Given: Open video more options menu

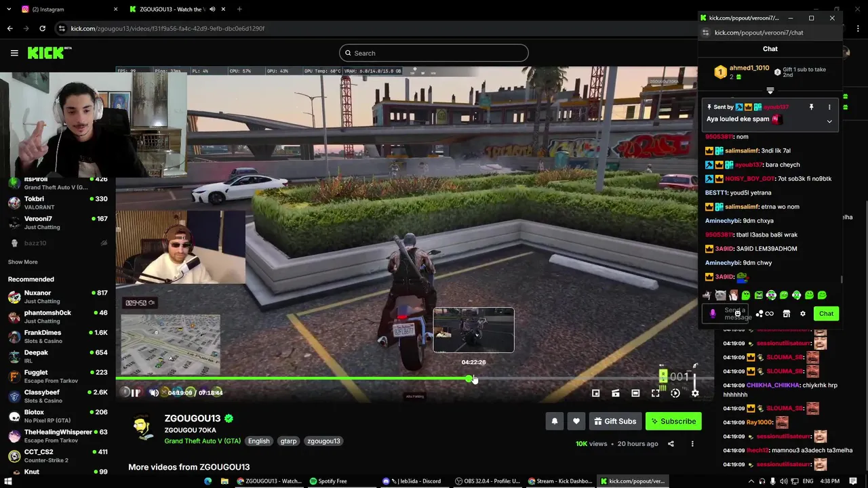Looking at the screenshot, I should coord(692,444).
